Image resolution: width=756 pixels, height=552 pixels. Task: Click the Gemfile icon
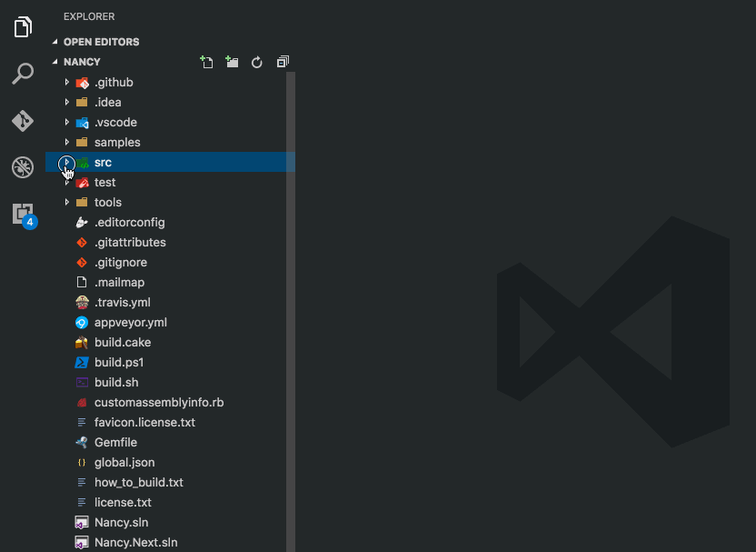[x=82, y=443]
